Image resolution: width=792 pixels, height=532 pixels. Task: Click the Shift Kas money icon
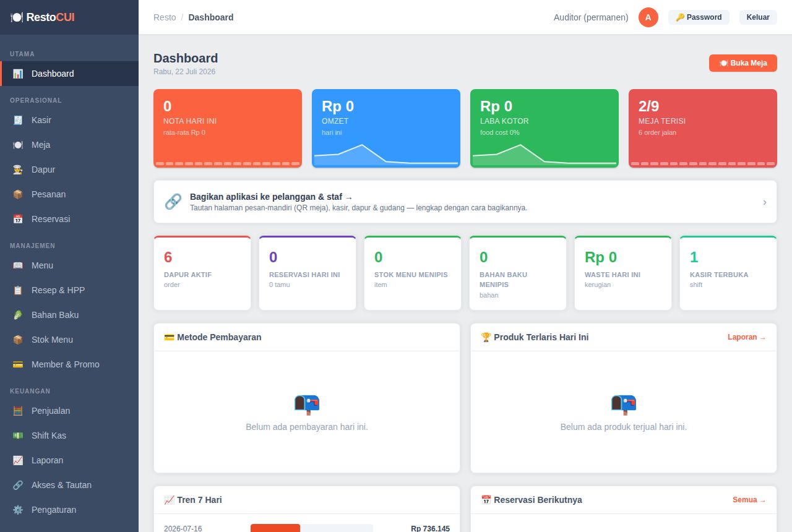tap(18, 435)
